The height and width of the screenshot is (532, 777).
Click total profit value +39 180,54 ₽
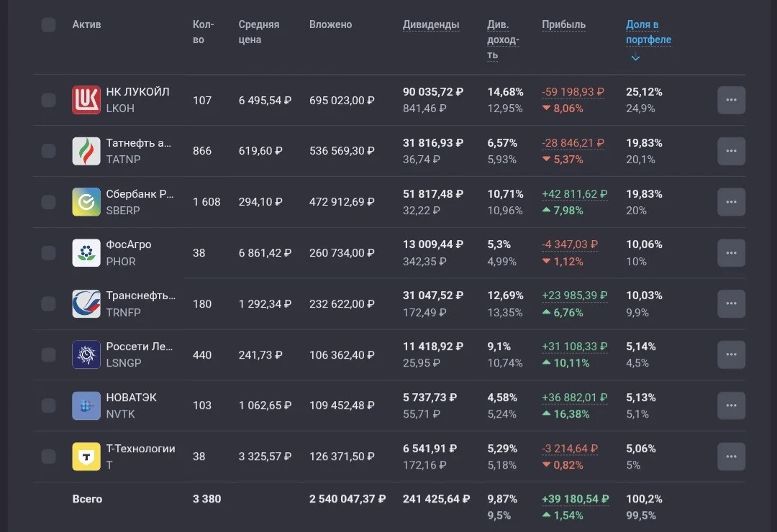coord(576,500)
